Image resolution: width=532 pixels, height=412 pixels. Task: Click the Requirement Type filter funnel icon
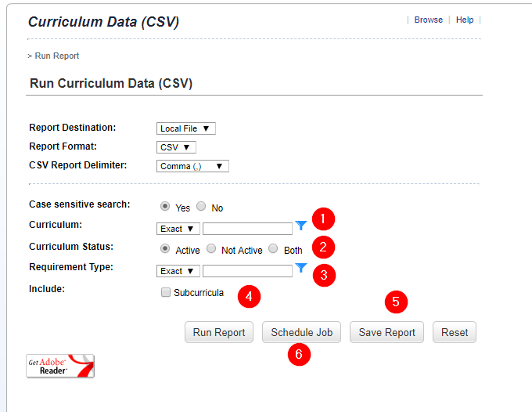tap(301, 269)
